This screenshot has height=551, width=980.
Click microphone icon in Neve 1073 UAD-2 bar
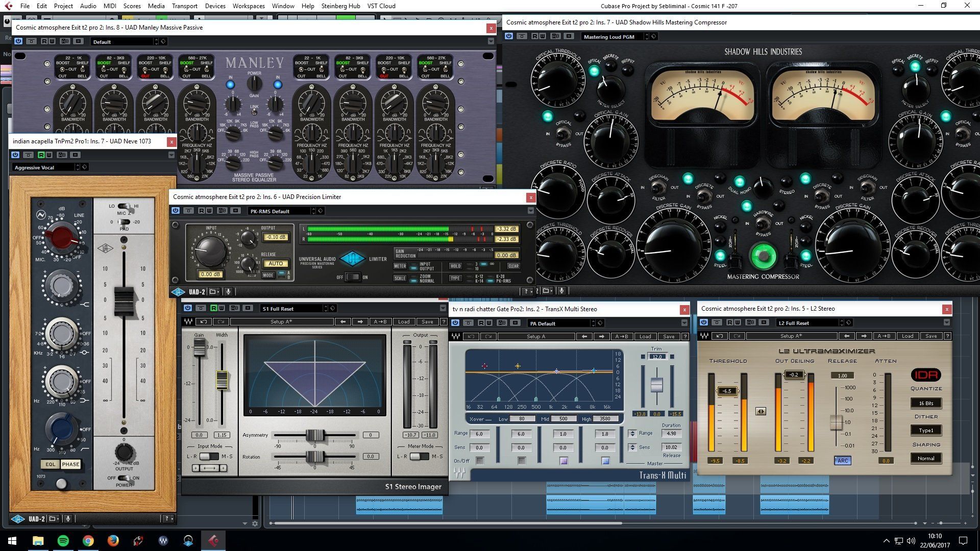click(x=68, y=519)
